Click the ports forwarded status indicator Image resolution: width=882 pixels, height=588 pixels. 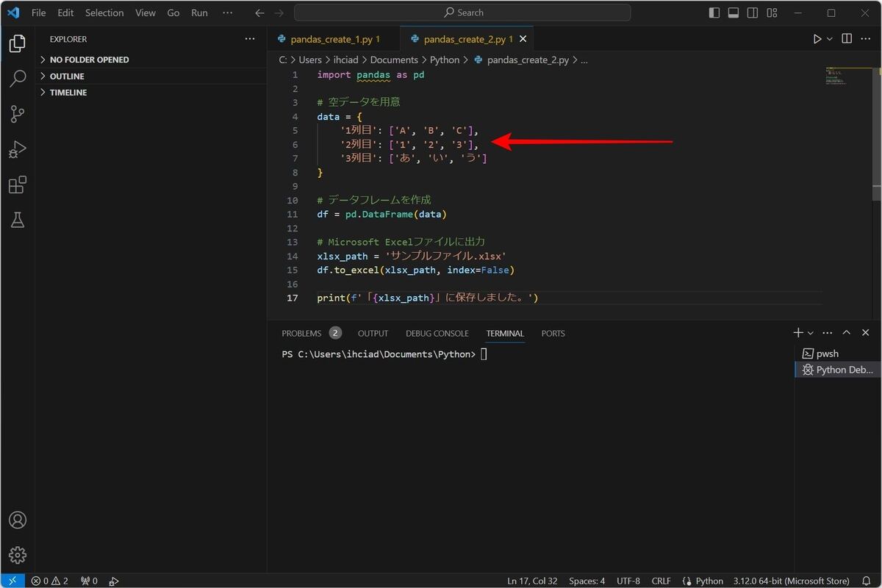[89, 581]
